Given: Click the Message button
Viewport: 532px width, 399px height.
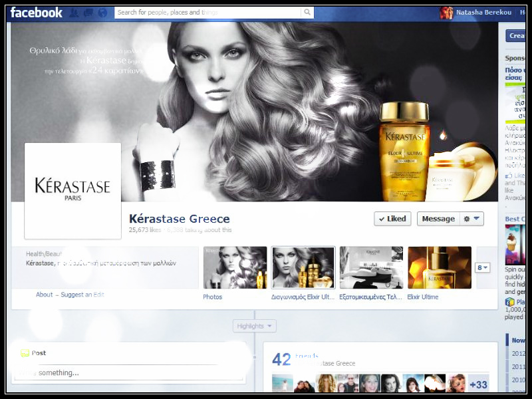Looking at the screenshot, I should [438, 219].
